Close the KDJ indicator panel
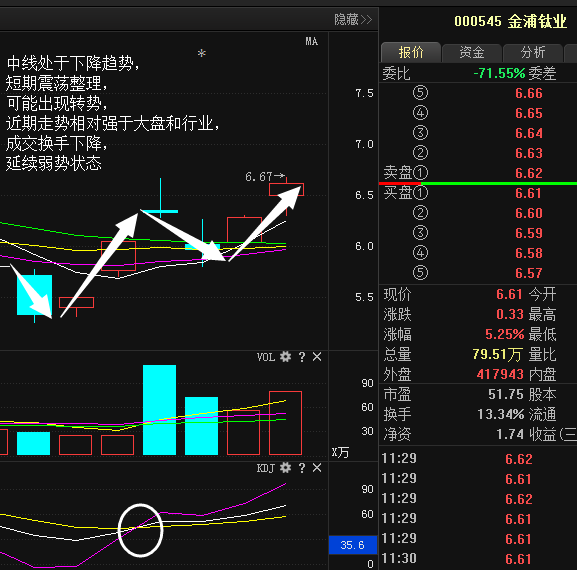 click(x=317, y=468)
